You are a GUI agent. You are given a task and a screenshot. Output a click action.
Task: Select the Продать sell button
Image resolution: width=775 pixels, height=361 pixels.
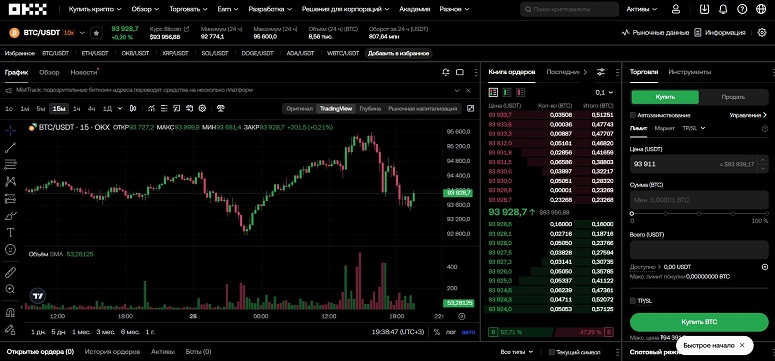733,97
